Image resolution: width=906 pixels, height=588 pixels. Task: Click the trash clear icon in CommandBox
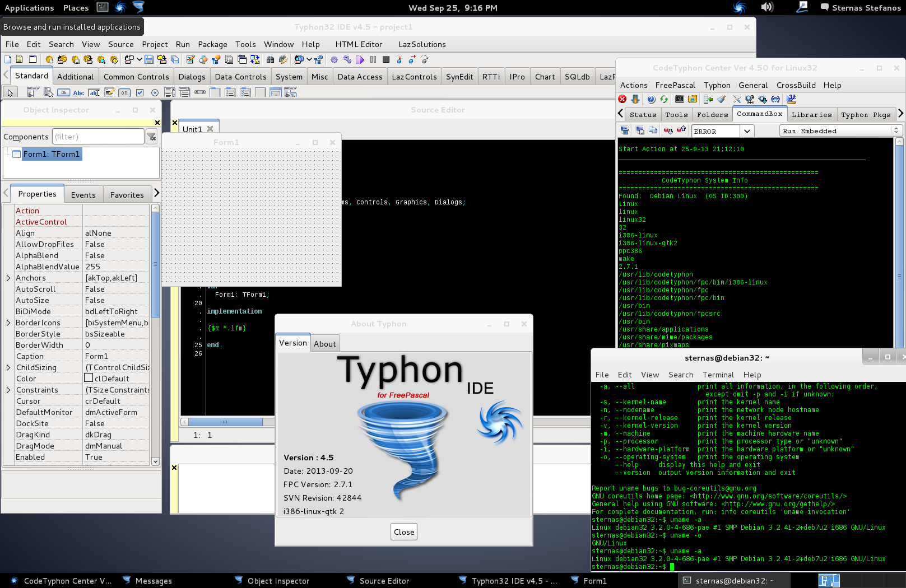point(625,130)
